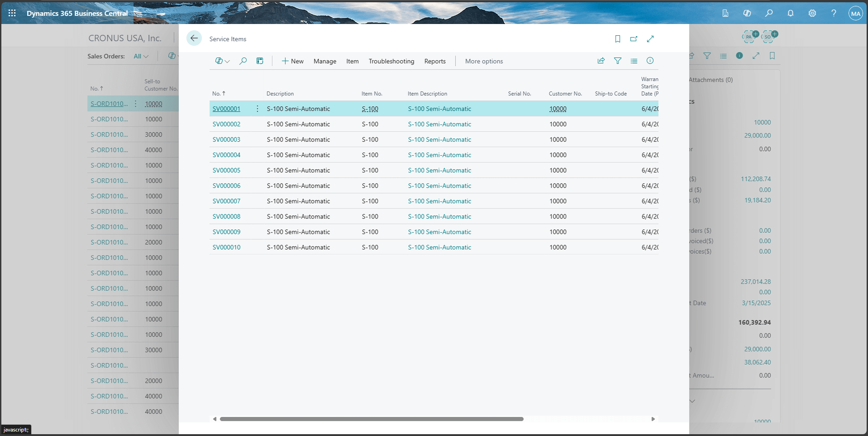Click the New button to create service item
Screen dimensions: 868x436
[x=292, y=61]
